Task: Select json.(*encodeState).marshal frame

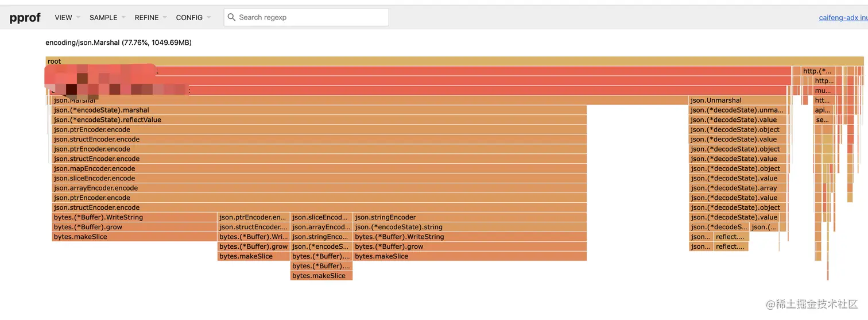Action: [x=319, y=110]
